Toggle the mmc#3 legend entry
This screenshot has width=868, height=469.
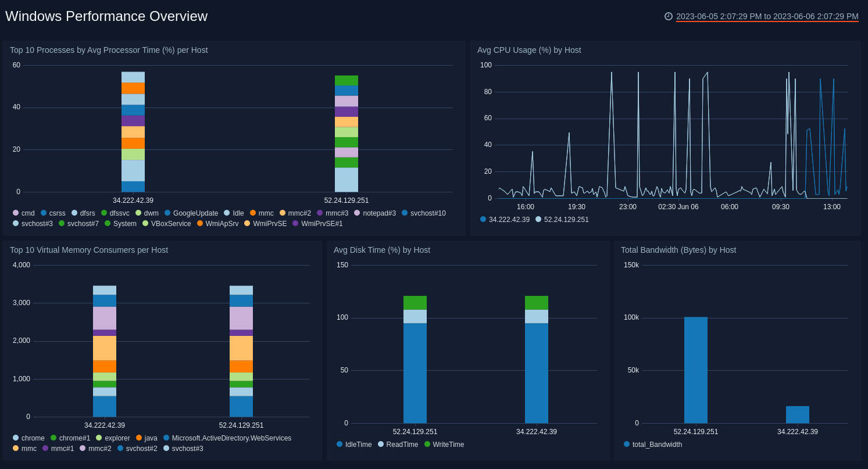[x=333, y=213]
